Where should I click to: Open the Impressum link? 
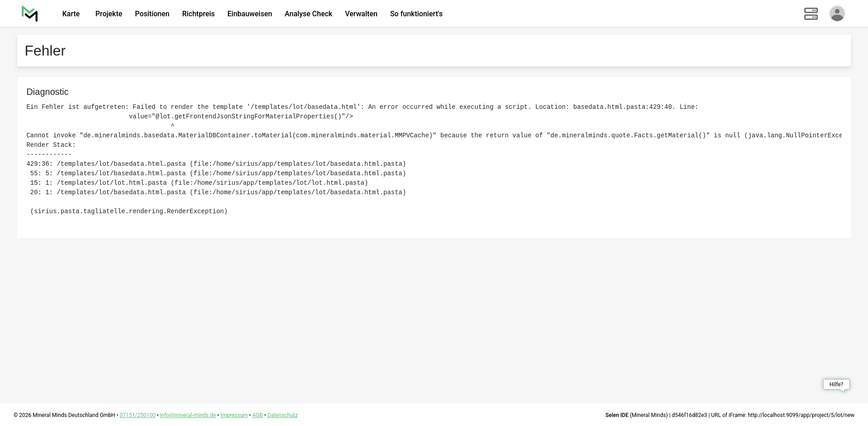click(x=234, y=415)
